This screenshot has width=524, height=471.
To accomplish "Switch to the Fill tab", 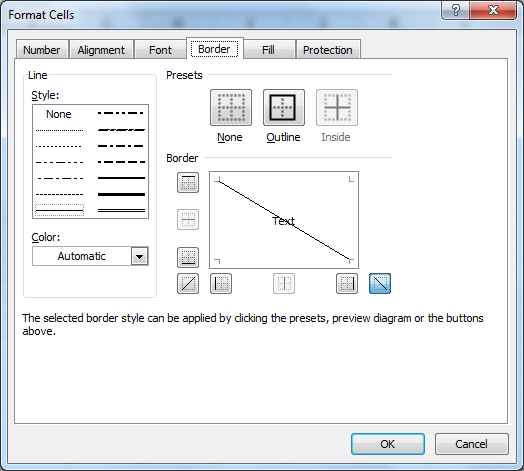I will pos(268,50).
